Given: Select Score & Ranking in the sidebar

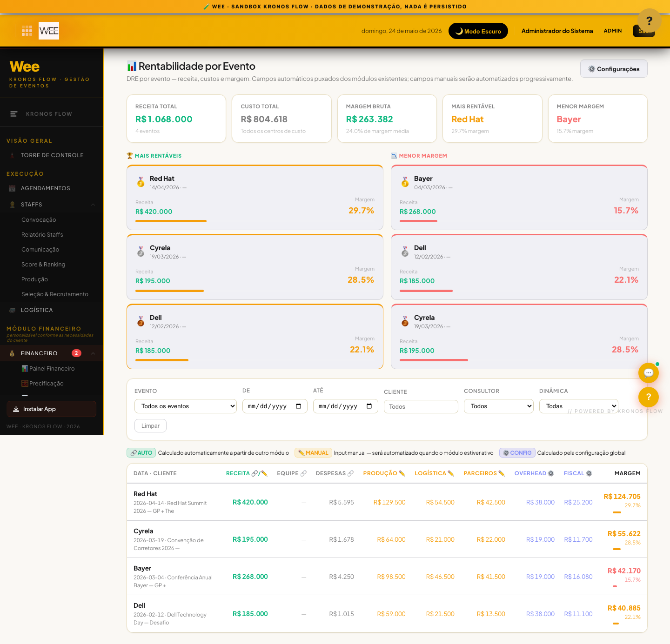Looking at the screenshot, I should (43, 265).
